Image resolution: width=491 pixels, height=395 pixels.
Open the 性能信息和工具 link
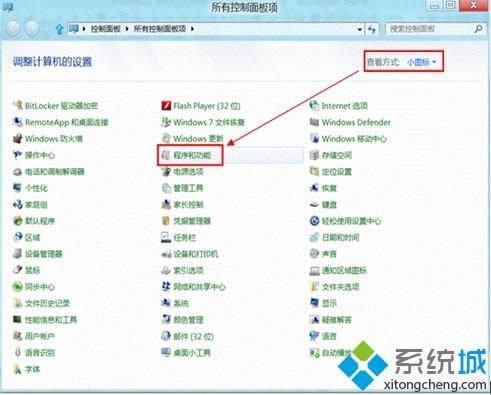click(51, 320)
